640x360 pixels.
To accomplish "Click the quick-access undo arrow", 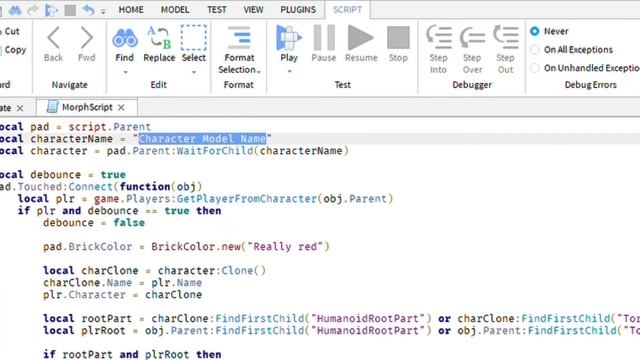I will pyautogui.click(x=88, y=10).
